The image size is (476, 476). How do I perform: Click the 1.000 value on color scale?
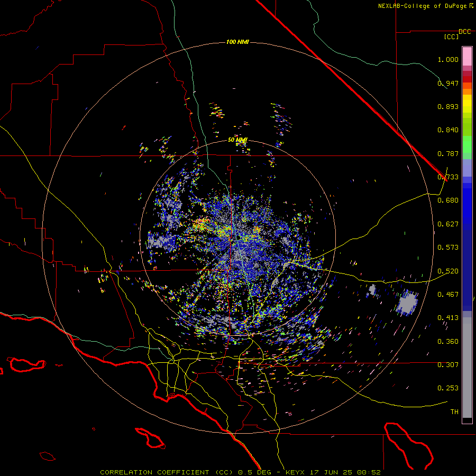pyautogui.click(x=448, y=59)
